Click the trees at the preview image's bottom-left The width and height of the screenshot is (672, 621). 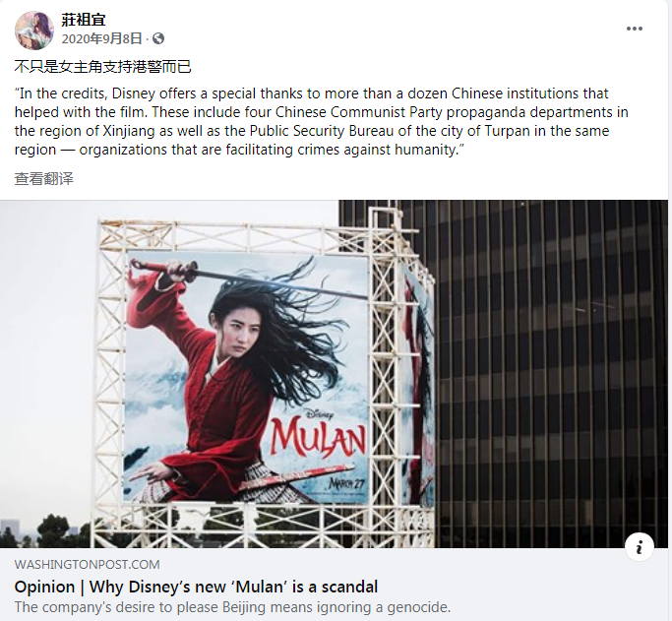point(45,531)
